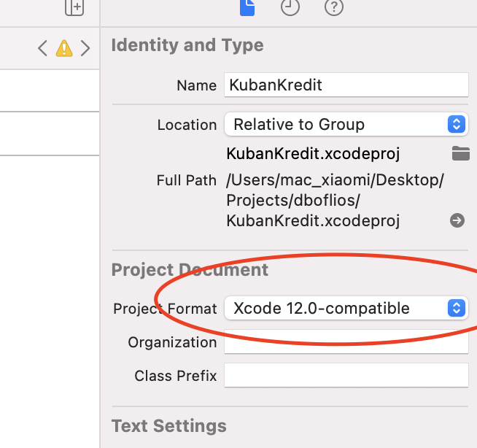This screenshot has height=448, width=477.
Task: Click the add editor split icon
Action: click(x=74, y=7)
